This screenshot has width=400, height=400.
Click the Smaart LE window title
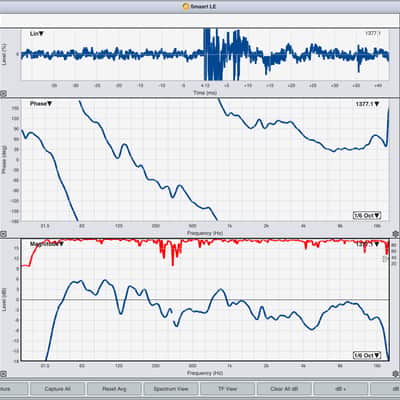pyautogui.click(x=203, y=6)
